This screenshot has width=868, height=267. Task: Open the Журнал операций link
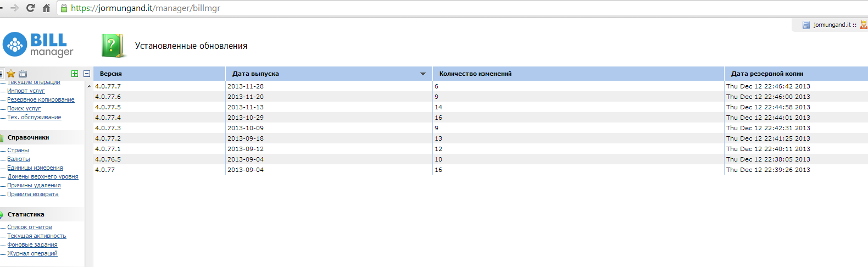(32, 253)
